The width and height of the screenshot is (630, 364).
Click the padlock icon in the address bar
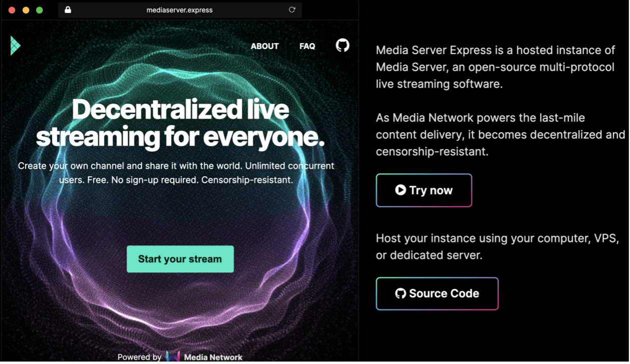[68, 10]
